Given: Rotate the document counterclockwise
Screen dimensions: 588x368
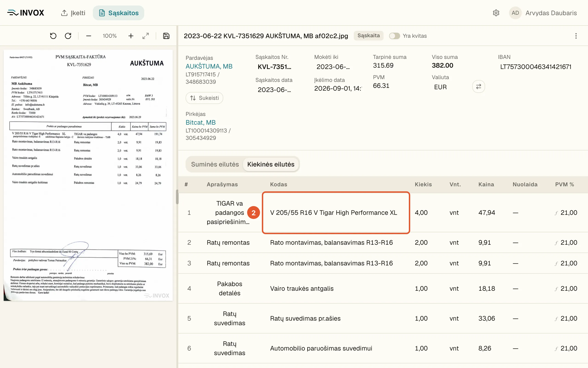Looking at the screenshot, I should click(x=53, y=36).
